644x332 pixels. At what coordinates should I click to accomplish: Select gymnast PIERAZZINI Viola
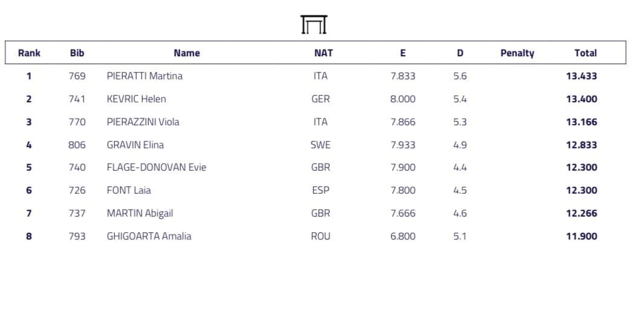pos(143,122)
